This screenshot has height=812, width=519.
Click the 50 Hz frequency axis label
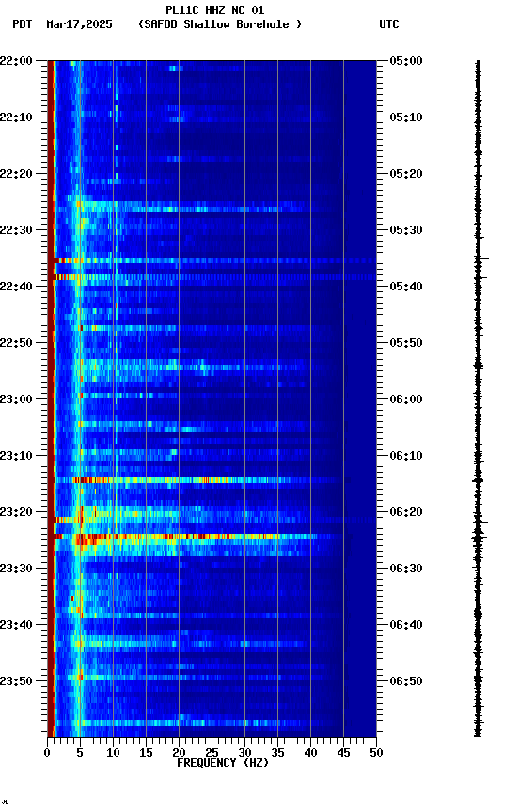pyautogui.click(x=377, y=753)
